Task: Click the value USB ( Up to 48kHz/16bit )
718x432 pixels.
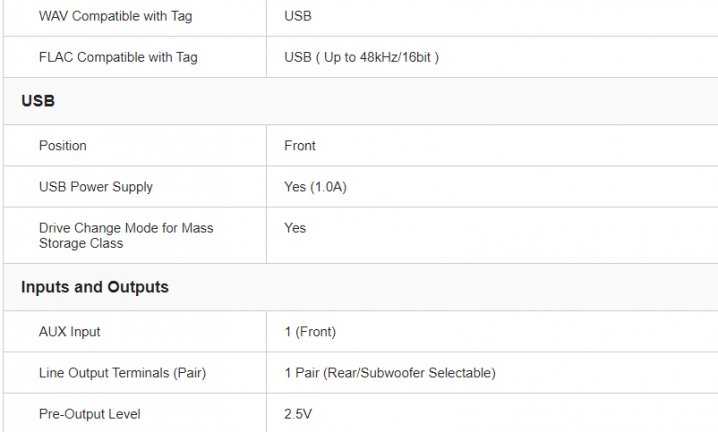Action: coord(361,57)
